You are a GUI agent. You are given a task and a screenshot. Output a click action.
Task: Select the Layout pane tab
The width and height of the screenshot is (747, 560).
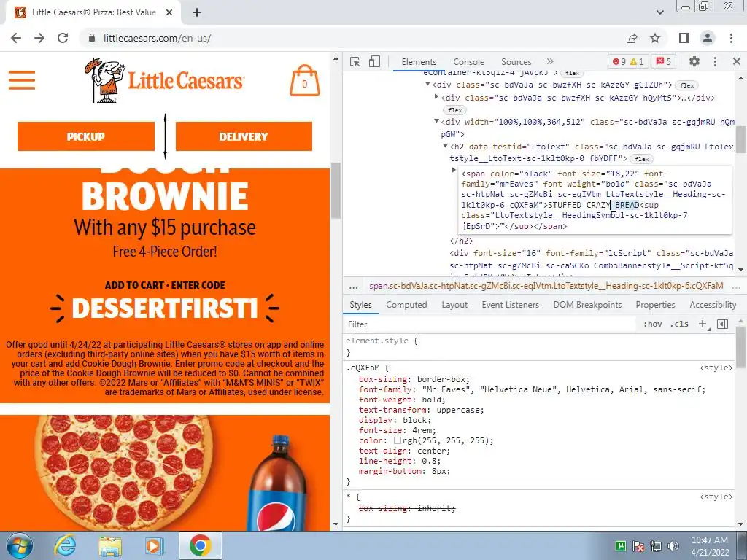pos(454,305)
